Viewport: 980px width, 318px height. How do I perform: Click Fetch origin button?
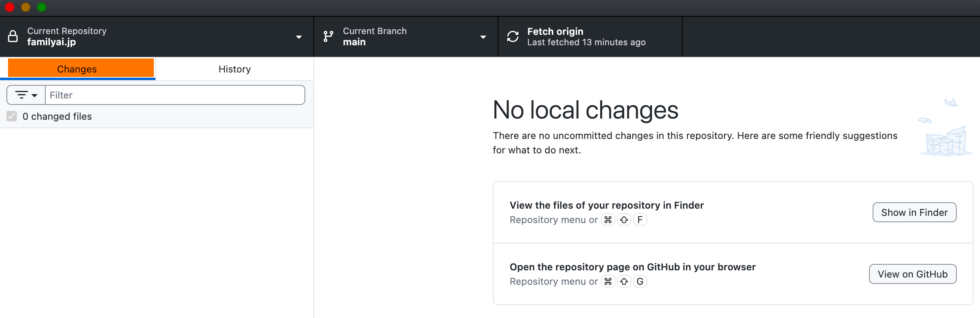click(x=590, y=36)
